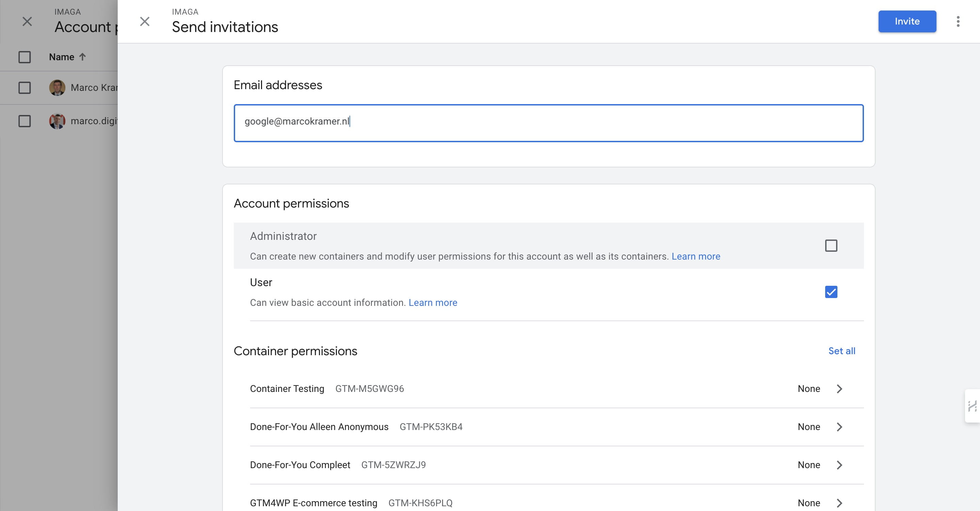Close the Send invitations panel
Image resolution: width=980 pixels, height=511 pixels.
[145, 22]
